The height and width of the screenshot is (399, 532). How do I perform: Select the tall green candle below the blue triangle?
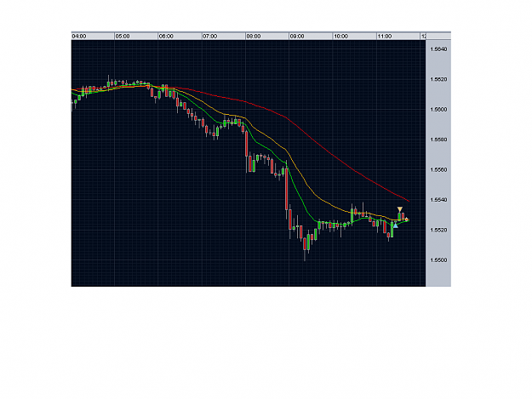click(x=392, y=230)
